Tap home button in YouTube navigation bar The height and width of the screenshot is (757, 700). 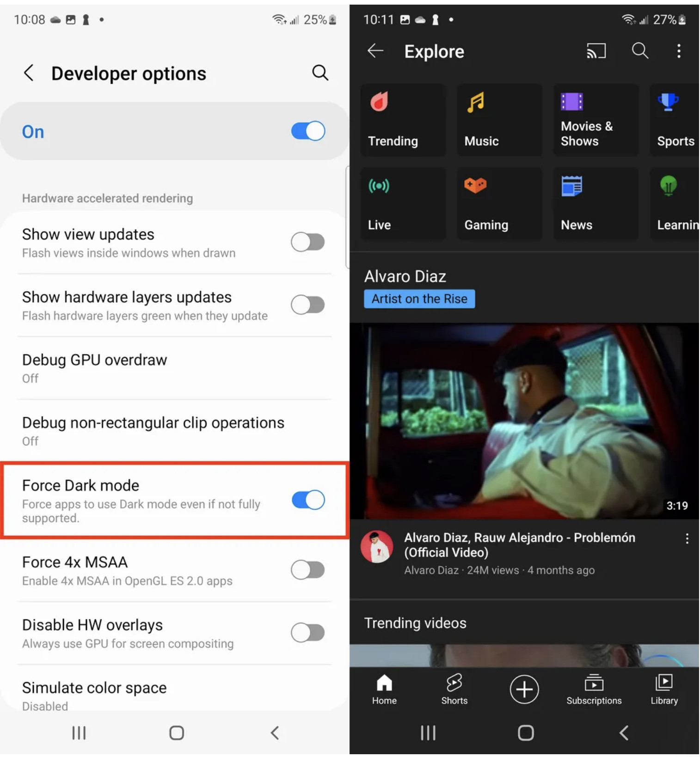pos(526,733)
